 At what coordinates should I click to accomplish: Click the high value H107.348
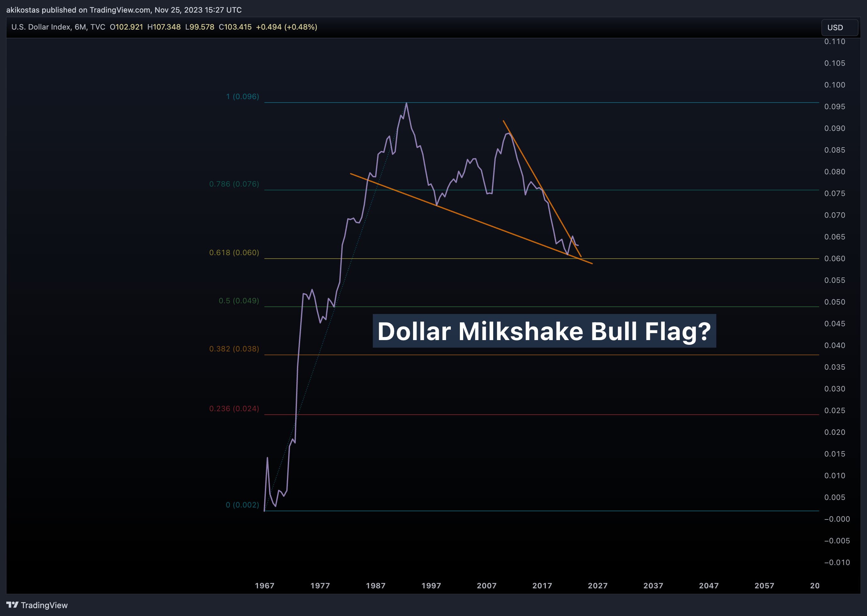coord(164,27)
